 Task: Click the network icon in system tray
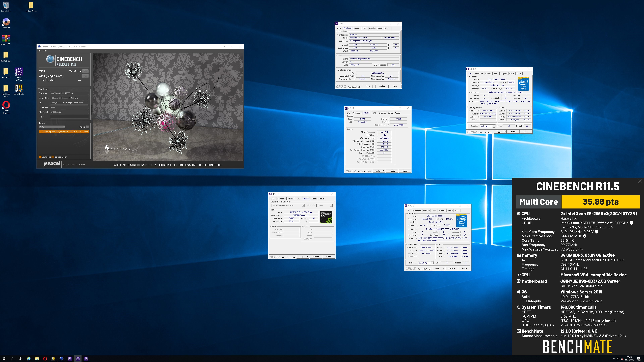(x=618, y=359)
